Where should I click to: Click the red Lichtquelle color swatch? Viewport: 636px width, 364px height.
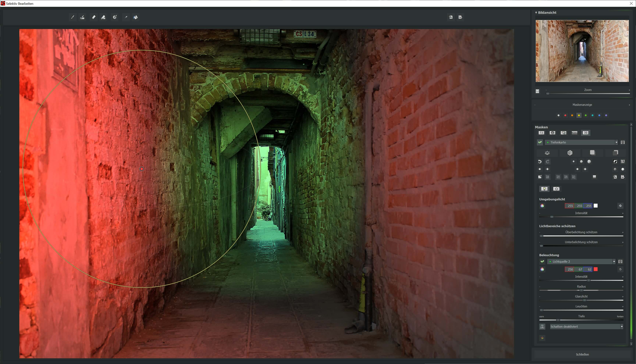click(x=596, y=269)
